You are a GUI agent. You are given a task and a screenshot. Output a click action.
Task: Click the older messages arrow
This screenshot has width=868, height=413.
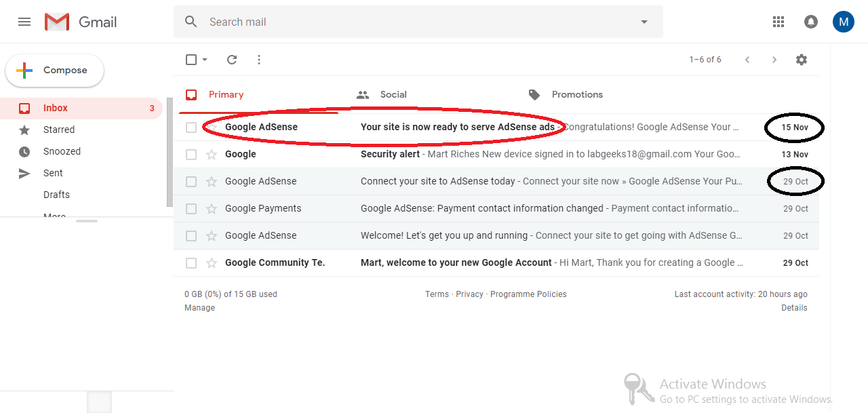coord(774,60)
